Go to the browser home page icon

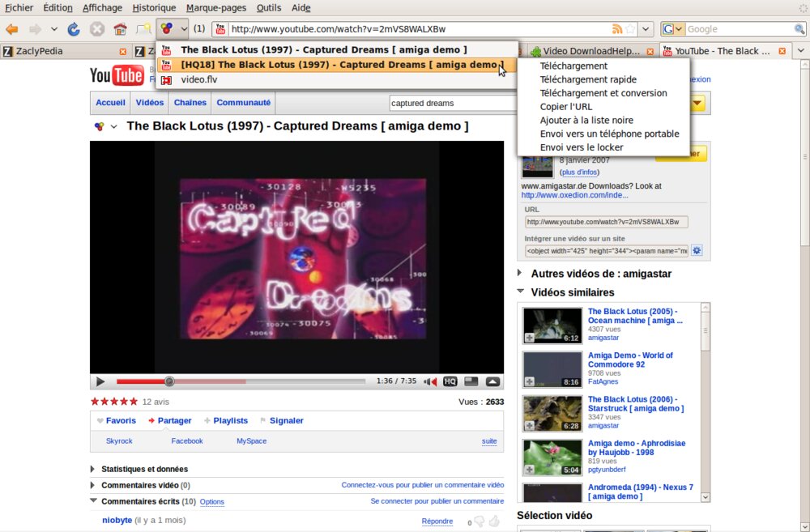tap(120, 29)
